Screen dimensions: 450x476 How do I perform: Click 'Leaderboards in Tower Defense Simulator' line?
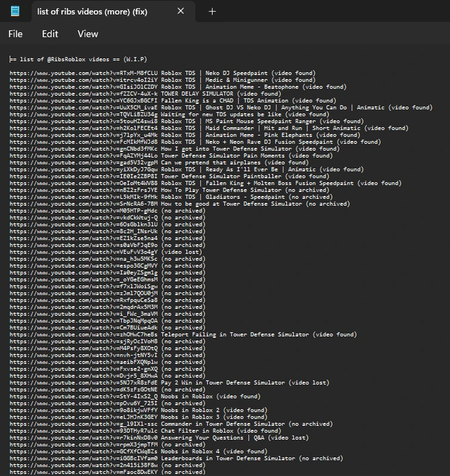pos(176,458)
